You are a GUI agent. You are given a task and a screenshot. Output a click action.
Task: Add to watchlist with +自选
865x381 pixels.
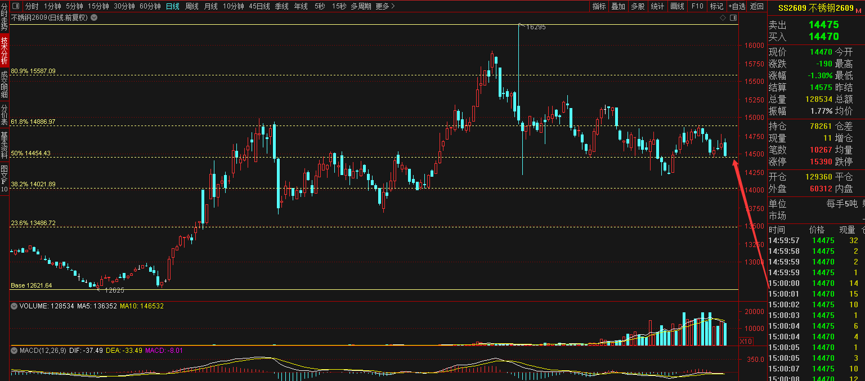736,6
